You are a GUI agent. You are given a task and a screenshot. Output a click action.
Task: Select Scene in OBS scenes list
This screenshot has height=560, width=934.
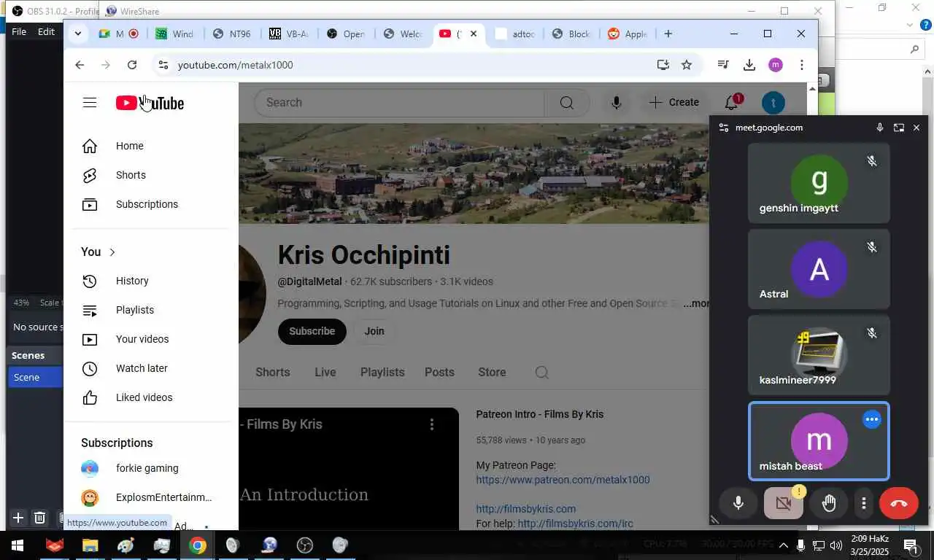coord(35,377)
